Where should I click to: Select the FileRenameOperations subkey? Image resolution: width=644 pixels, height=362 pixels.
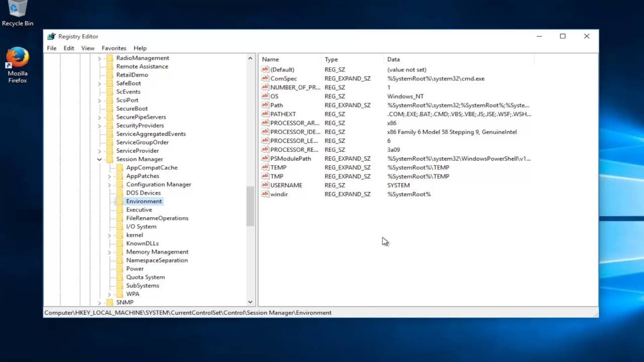pos(157,218)
